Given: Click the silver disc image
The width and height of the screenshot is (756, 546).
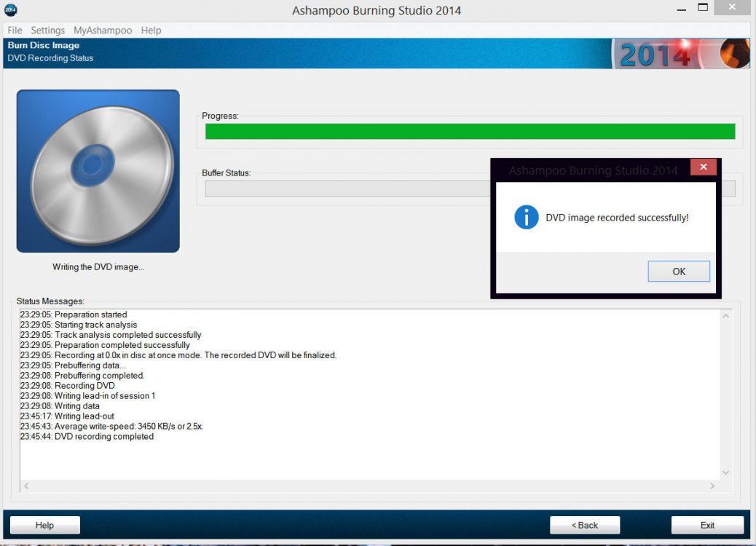Looking at the screenshot, I should pos(98,171).
